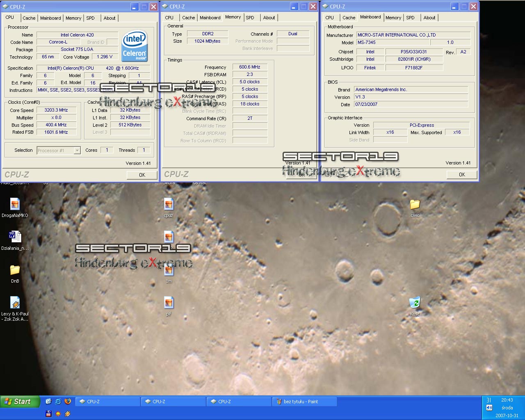Click Show Desktop in quick launch

(48, 402)
